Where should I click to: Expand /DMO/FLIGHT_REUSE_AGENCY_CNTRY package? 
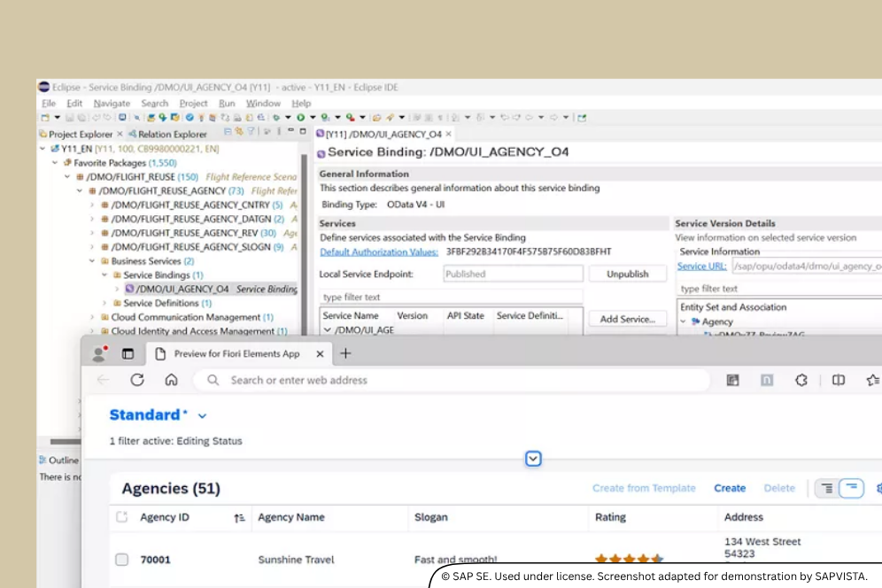[92, 205]
